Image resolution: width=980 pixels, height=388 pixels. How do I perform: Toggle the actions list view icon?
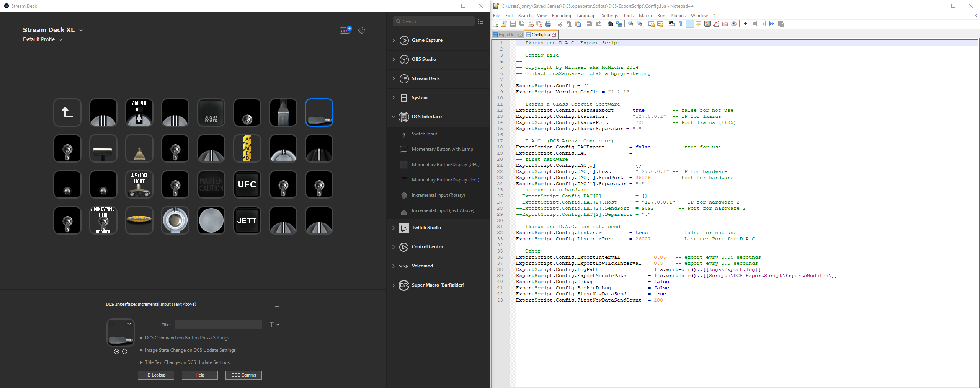coord(480,21)
